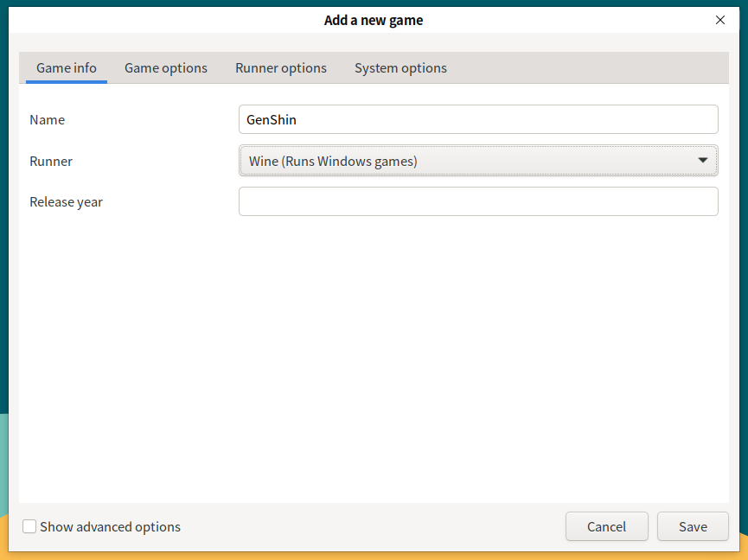
Task: Click the Show advanced options label text
Action: [110, 526]
